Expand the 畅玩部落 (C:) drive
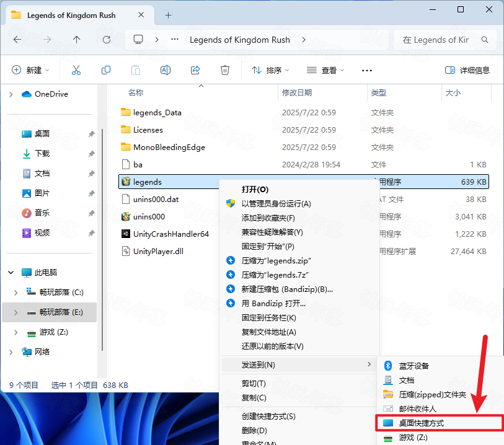 pos(15,293)
